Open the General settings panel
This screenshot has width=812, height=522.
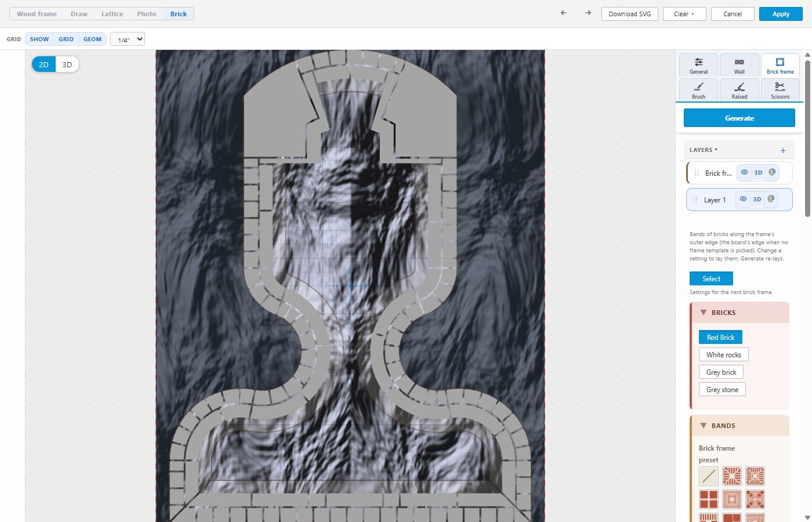coord(699,66)
